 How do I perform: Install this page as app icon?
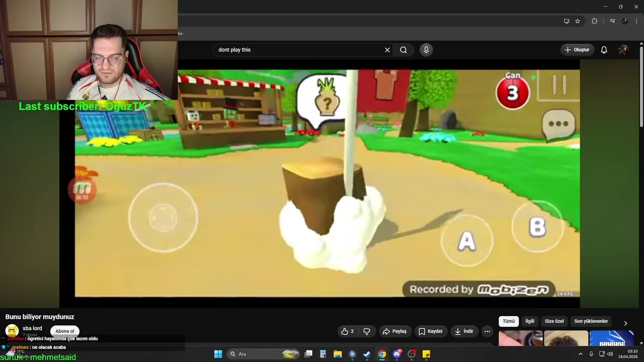point(567,21)
